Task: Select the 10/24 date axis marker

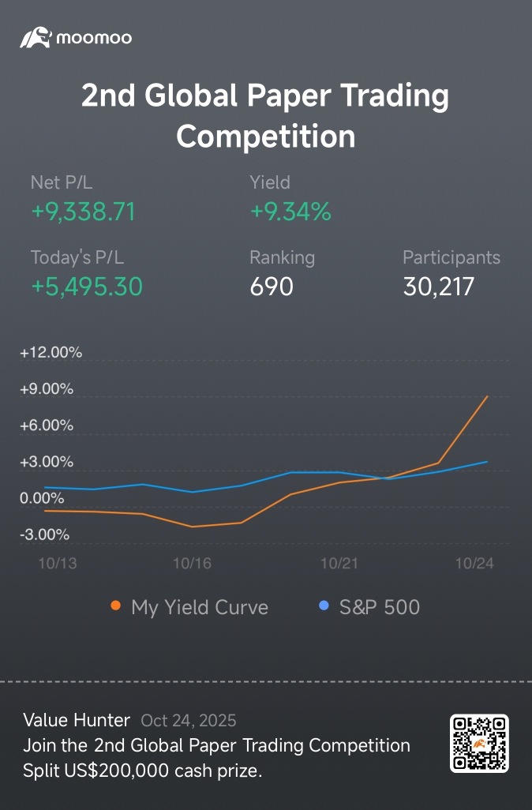Action: point(475,563)
